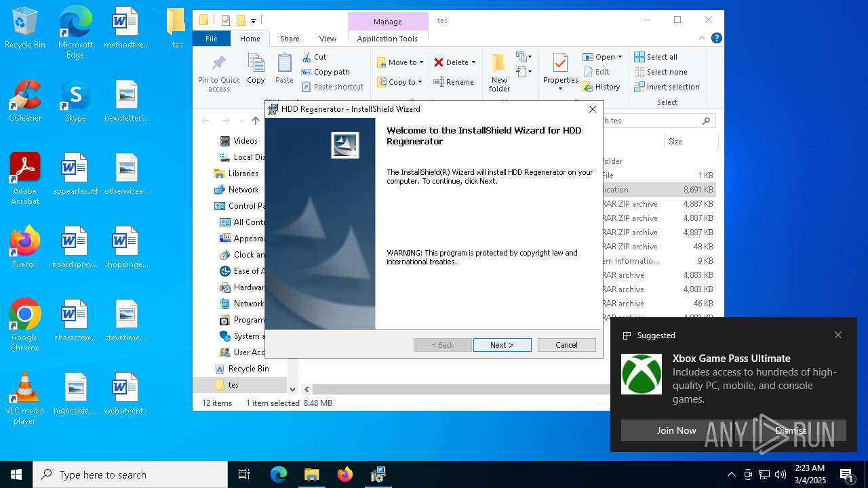Screen dimensions: 868x488
Task: Expand the Open dropdown in ribbon
Action: [602, 57]
